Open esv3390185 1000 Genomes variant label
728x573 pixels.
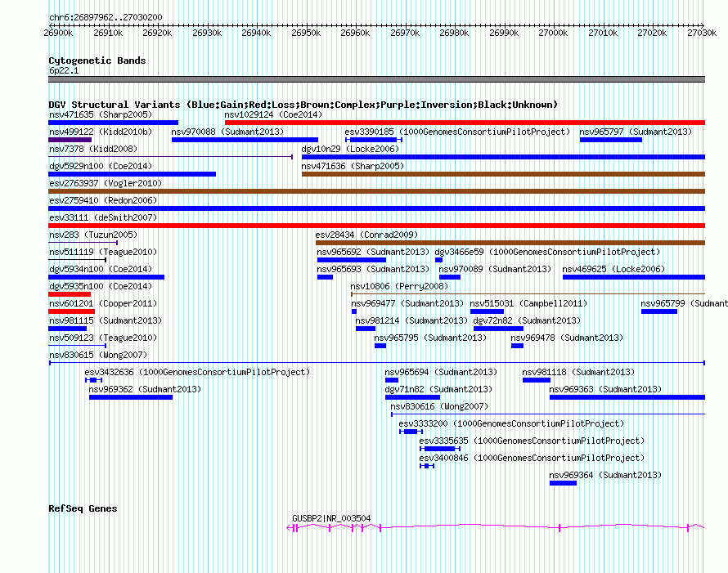[457, 132]
